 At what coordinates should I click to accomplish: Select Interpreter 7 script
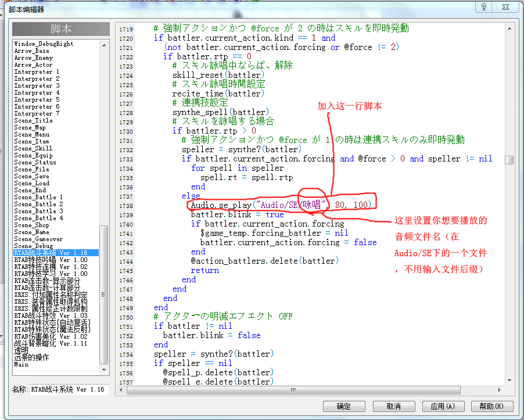[37, 114]
